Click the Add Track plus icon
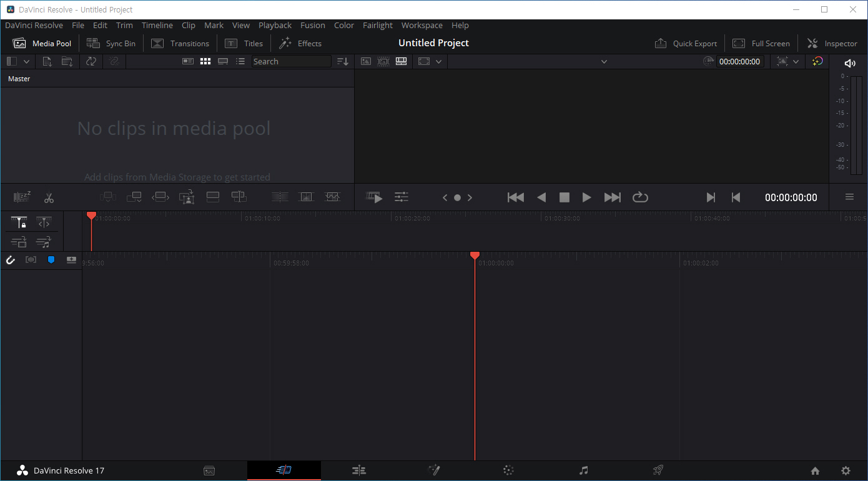Viewport: 868px width, 481px height. (x=71, y=260)
